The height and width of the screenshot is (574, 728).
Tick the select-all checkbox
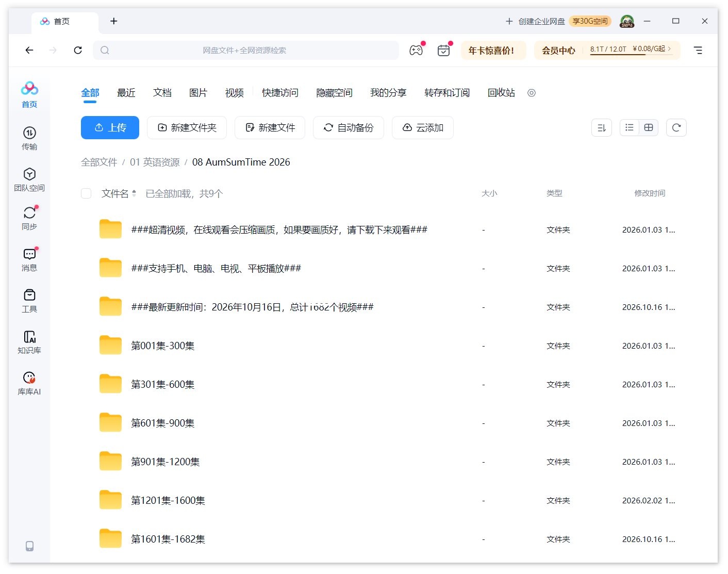[86, 193]
